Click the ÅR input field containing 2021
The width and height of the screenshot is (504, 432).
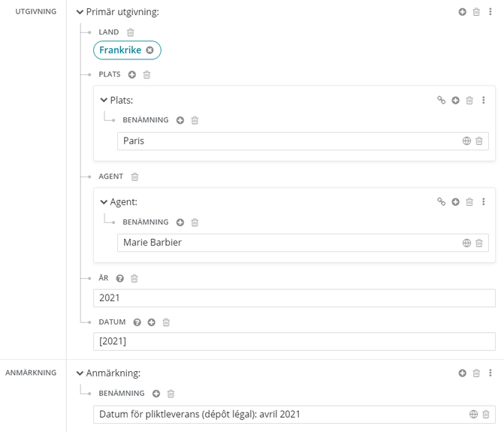pos(293,298)
